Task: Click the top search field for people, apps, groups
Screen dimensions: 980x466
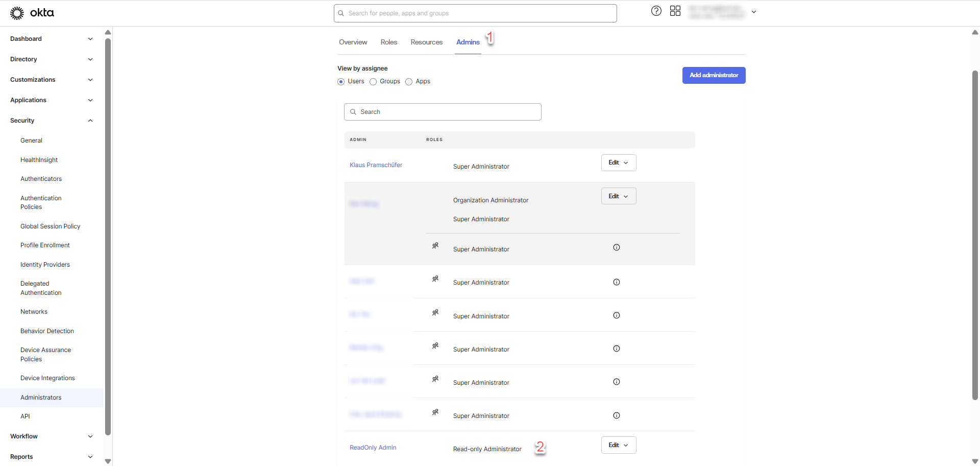Action: coord(480,13)
